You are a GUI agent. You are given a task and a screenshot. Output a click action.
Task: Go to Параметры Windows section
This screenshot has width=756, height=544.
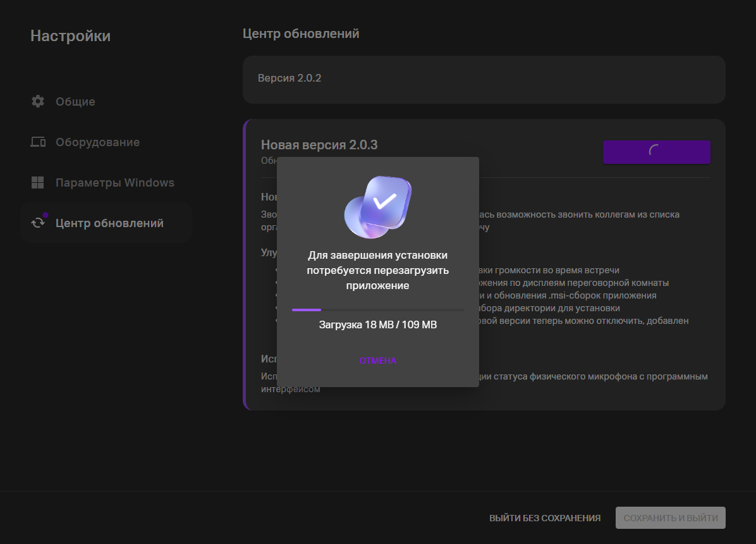tap(114, 183)
